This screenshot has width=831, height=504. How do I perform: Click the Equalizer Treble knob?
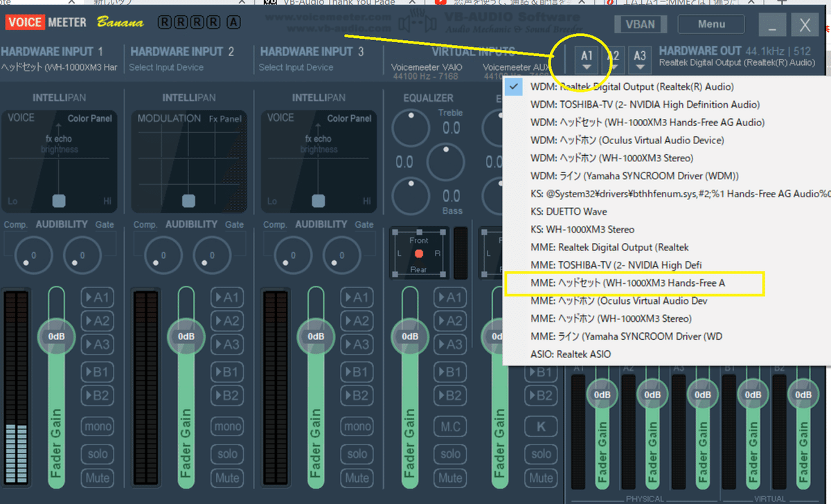pyautogui.click(x=411, y=128)
